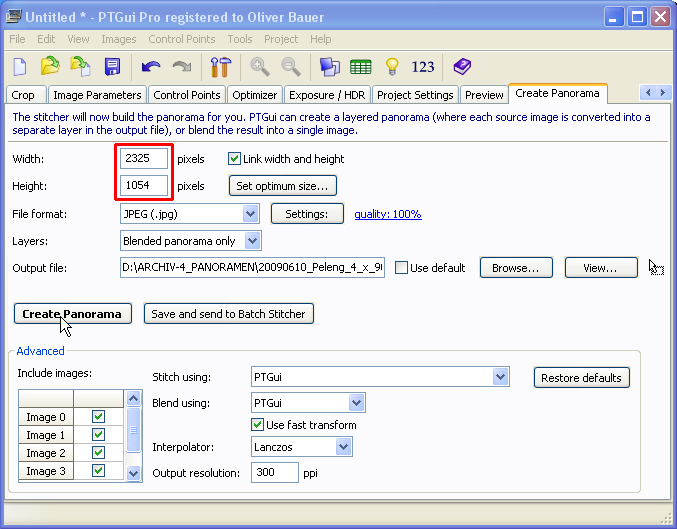This screenshot has height=529, width=677.
Task: Click the light bulb toolbar icon
Action: tap(392, 67)
